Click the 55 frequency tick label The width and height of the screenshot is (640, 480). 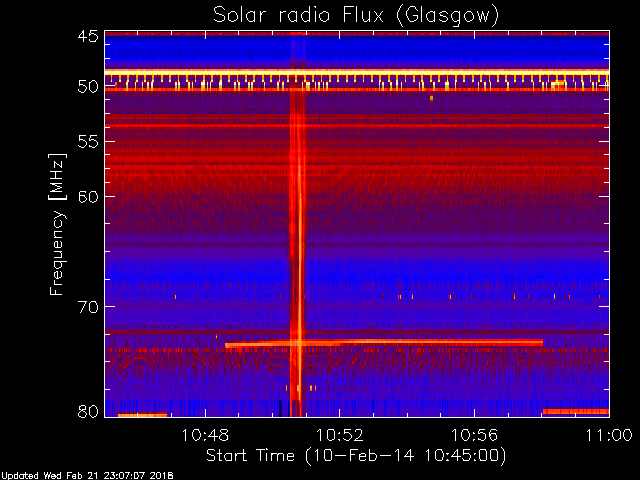[88, 142]
